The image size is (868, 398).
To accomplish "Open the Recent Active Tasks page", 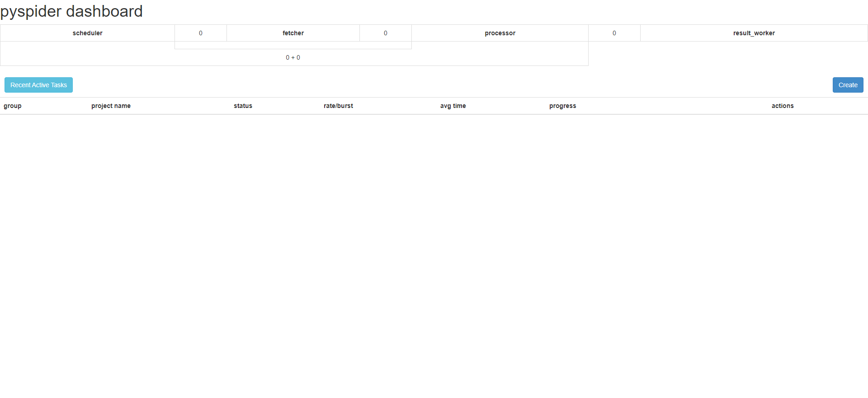I will [x=38, y=85].
